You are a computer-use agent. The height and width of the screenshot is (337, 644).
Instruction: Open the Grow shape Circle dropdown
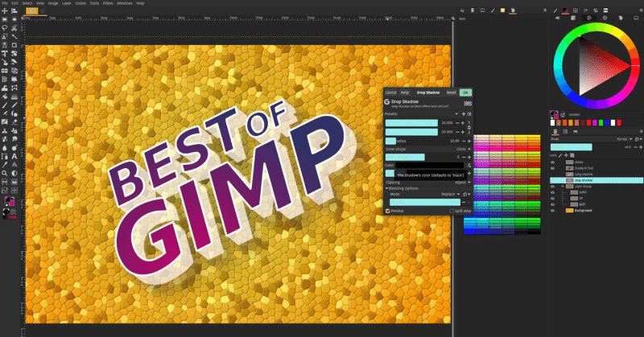coord(464,149)
